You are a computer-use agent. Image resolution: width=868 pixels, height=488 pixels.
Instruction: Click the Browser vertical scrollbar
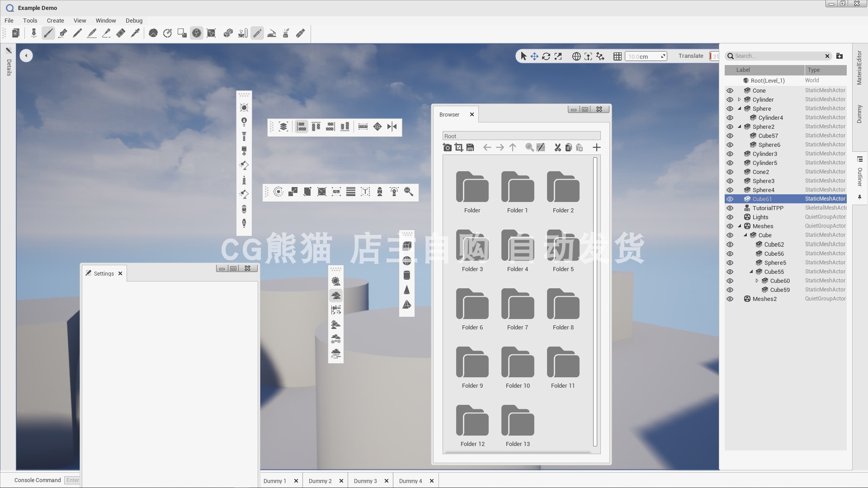point(595,302)
